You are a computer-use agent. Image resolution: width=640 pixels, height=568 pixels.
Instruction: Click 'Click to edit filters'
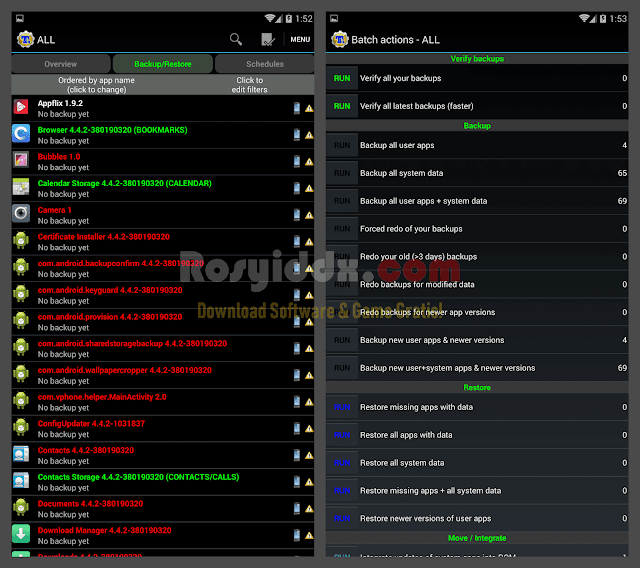tap(249, 85)
